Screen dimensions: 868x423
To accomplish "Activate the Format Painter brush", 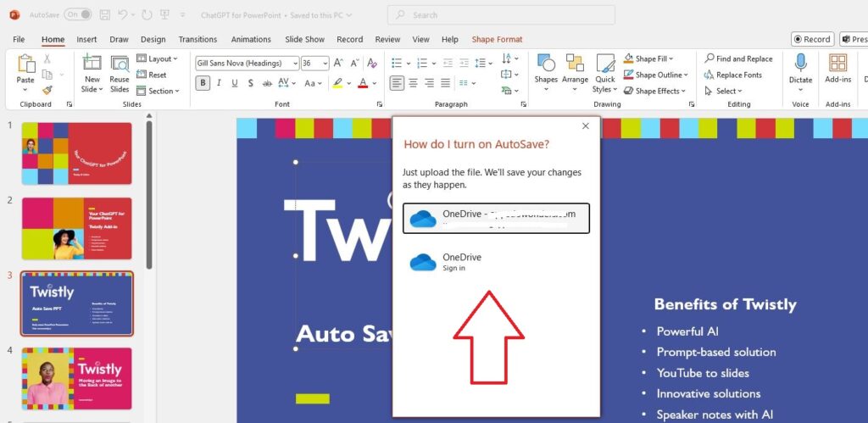I will click(x=47, y=90).
